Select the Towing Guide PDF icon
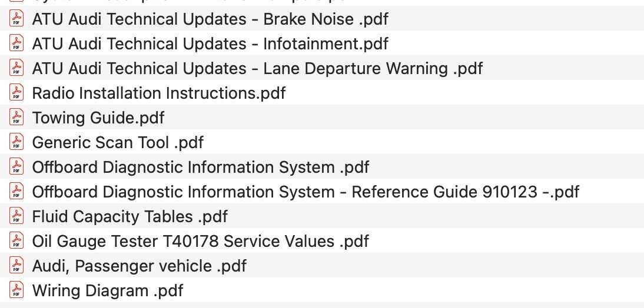Viewport: 644px width, 308px height. (x=17, y=118)
